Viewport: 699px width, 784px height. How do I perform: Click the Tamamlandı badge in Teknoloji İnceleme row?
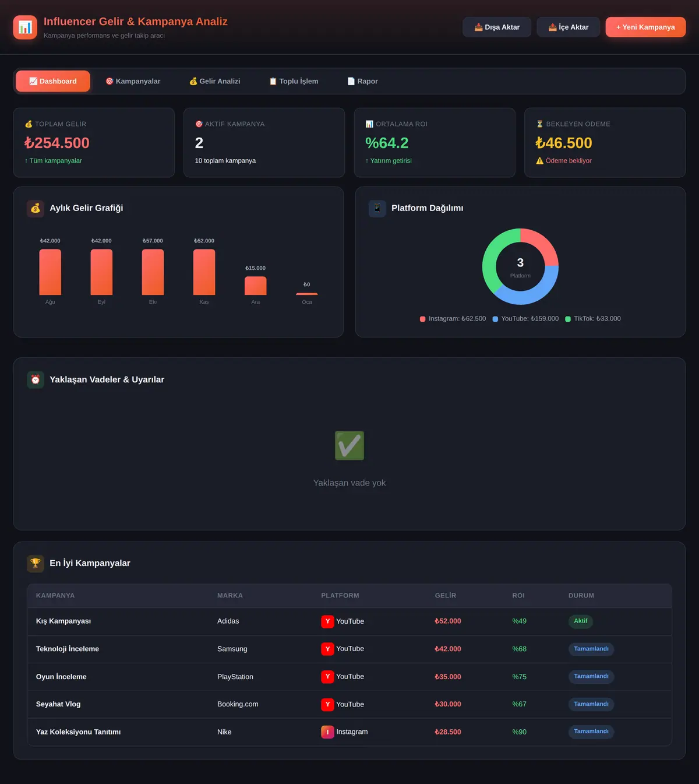tap(591, 649)
